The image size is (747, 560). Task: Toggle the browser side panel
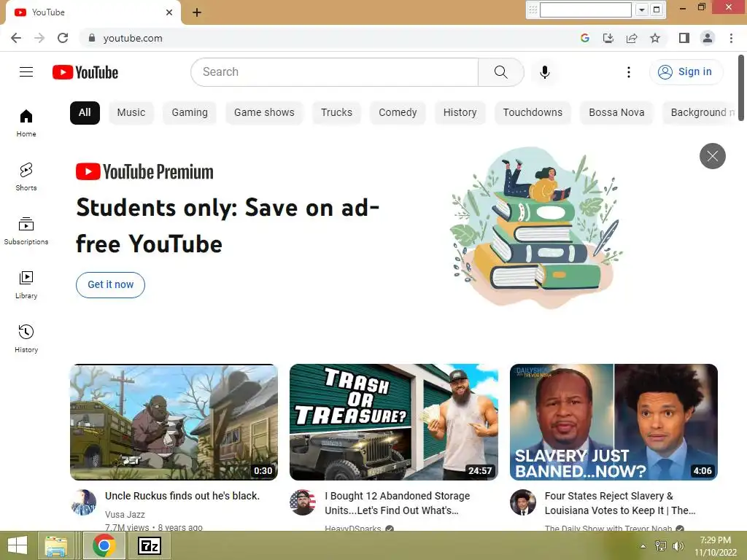click(684, 38)
